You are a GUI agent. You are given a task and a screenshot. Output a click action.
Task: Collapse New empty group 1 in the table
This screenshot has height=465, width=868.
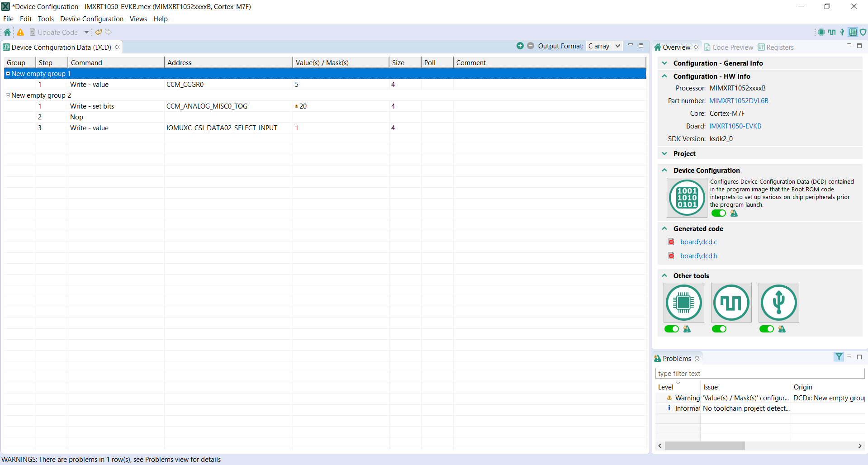[8, 73]
